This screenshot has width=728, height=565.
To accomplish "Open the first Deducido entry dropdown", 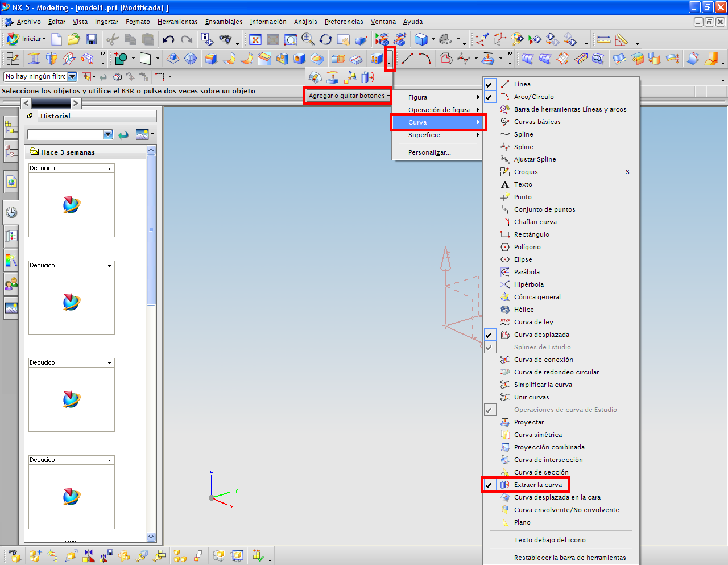I will click(109, 168).
